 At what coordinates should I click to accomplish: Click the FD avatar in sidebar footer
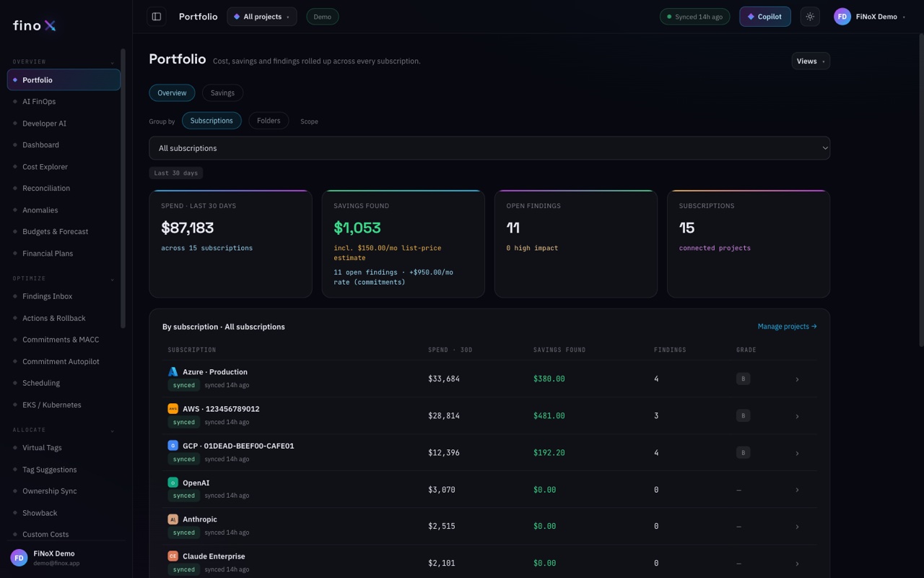pyautogui.click(x=19, y=558)
